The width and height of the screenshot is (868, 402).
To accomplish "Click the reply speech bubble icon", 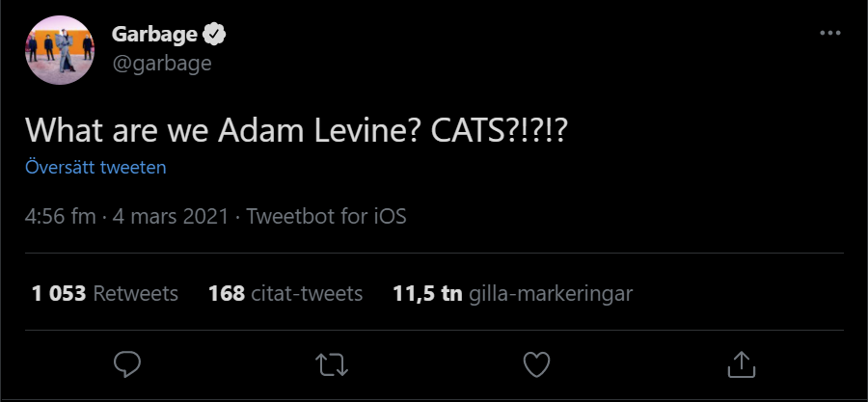I will pyautogui.click(x=128, y=363).
